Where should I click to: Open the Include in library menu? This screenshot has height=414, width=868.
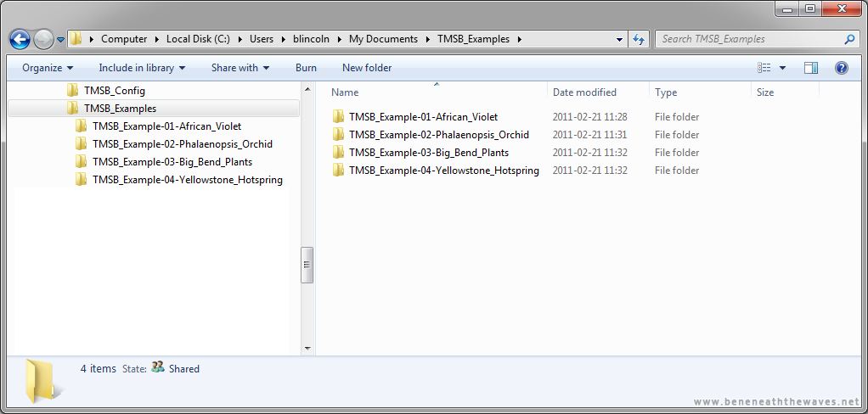point(143,68)
